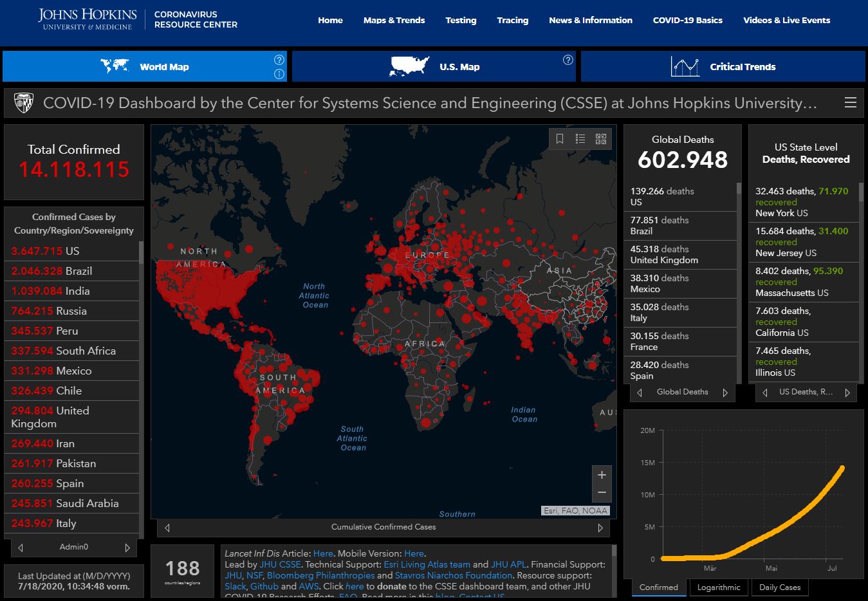Open the Critical Trends tab
Screen dimensions: 868x601
point(723,66)
